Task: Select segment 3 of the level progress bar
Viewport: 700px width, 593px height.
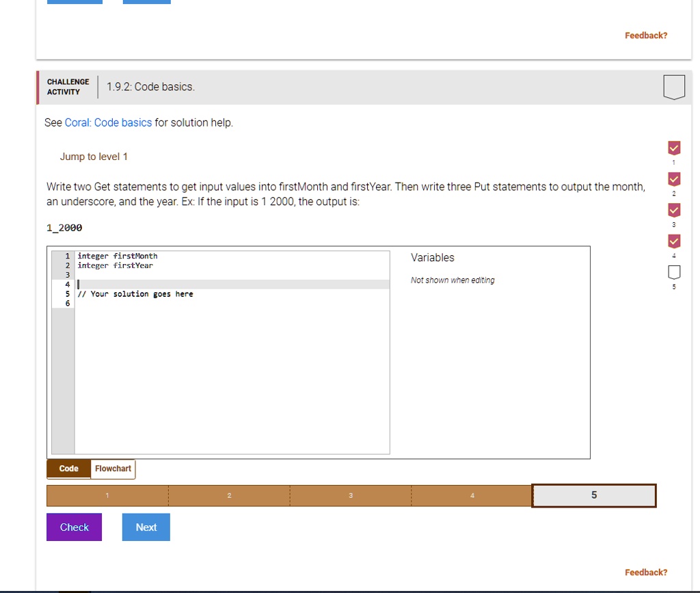Action: pyautogui.click(x=350, y=495)
